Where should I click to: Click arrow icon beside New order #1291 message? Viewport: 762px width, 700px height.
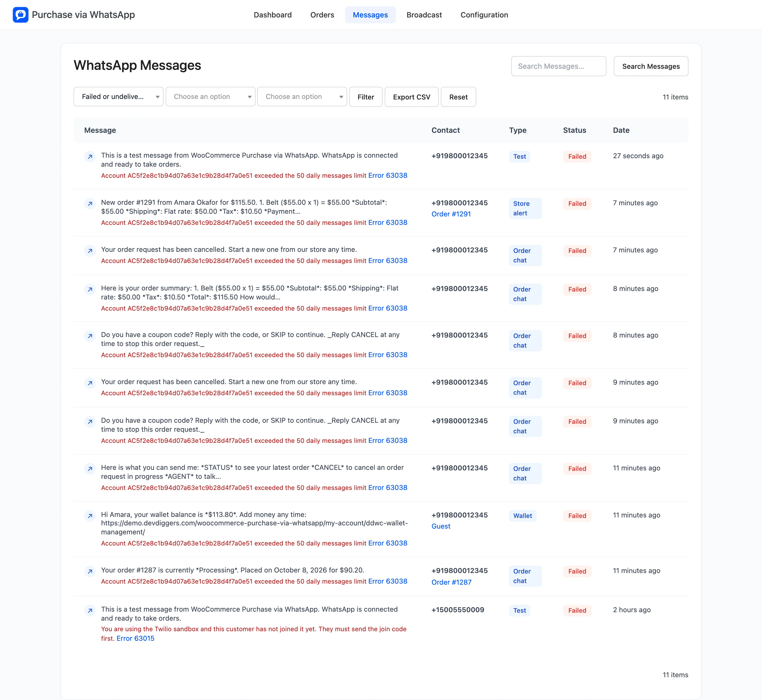[x=90, y=204]
